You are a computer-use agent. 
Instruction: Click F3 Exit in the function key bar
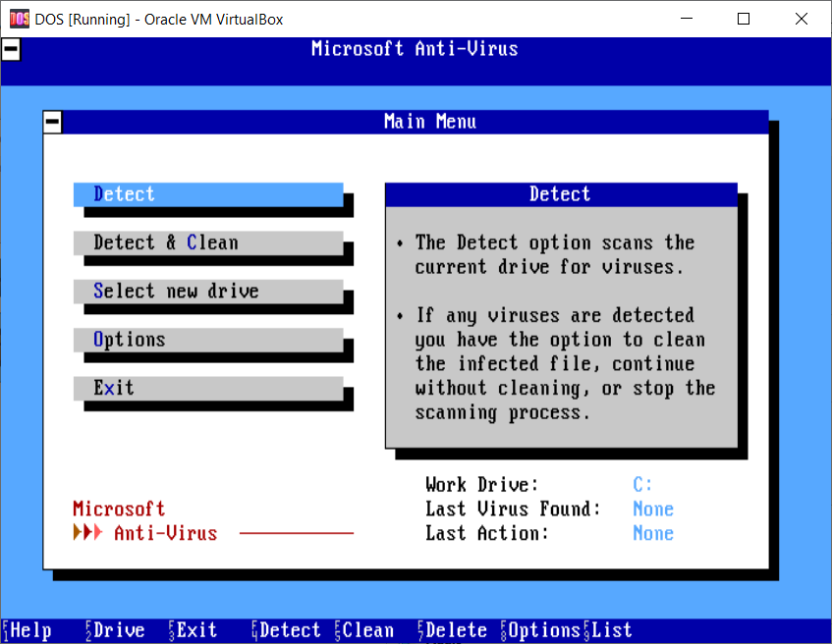coord(194,630)
